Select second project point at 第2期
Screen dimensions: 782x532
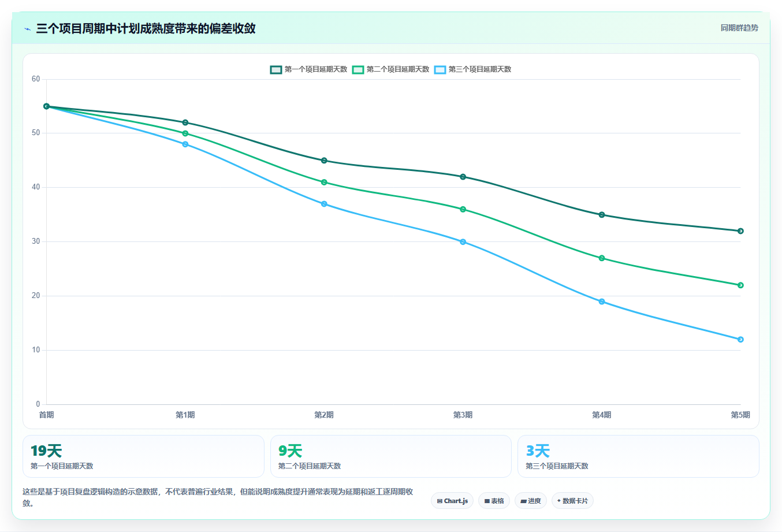point(324,183)
